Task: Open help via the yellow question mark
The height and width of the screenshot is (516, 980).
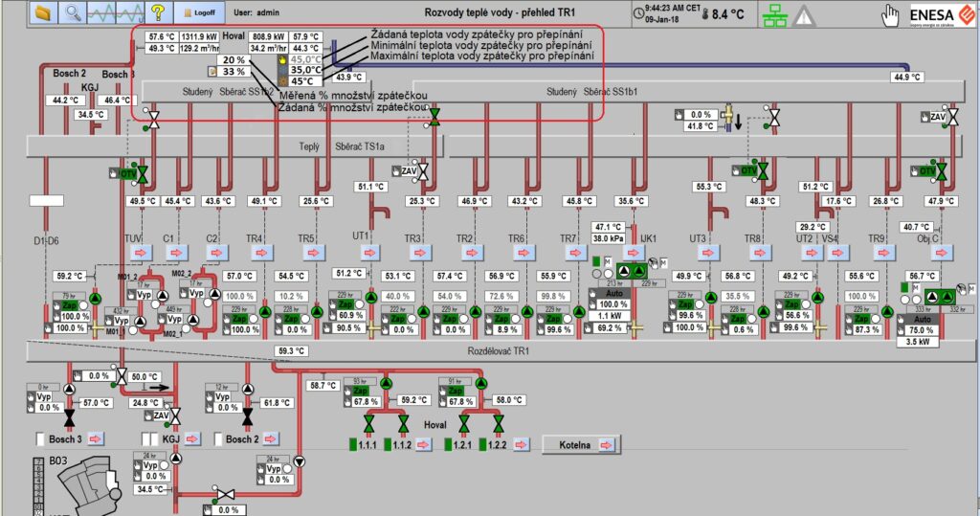Action: (x=158, y=12)
